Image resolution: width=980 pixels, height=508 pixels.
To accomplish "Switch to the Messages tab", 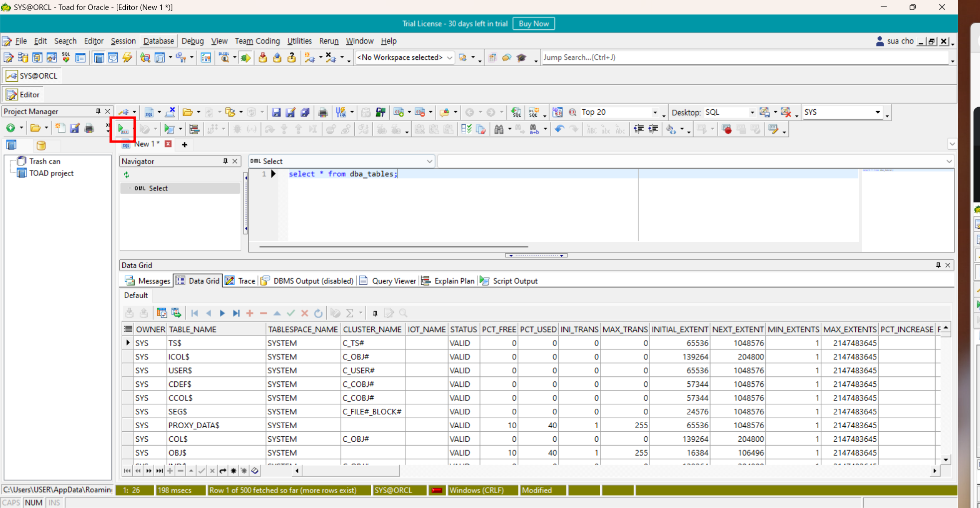I will [148, 281].
